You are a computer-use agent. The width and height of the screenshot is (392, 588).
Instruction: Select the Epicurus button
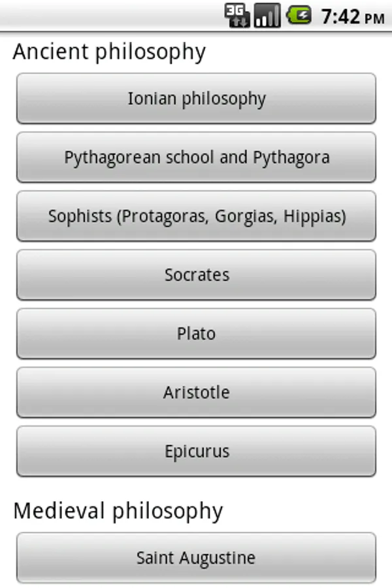tap(196, 451)
